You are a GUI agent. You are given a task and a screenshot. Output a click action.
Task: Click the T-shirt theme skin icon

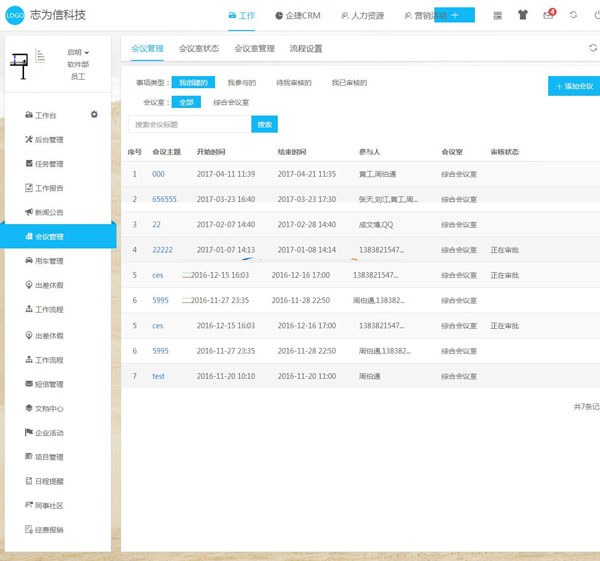tap(522, 15)
